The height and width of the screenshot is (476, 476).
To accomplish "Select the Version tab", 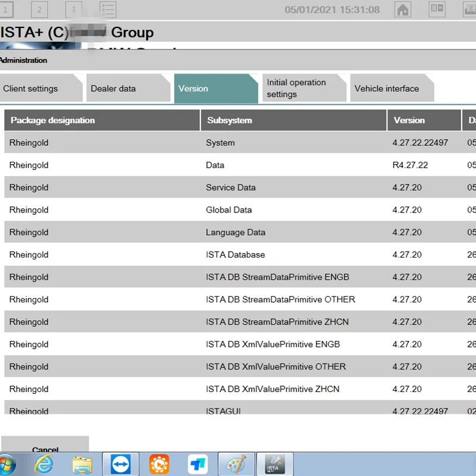I will pyautogui.click(x=216, y=89).
